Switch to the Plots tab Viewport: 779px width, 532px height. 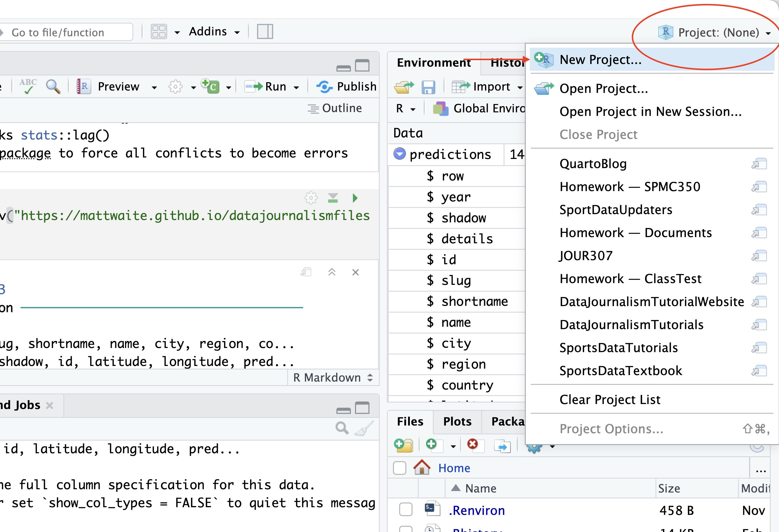tap(457, 421)
